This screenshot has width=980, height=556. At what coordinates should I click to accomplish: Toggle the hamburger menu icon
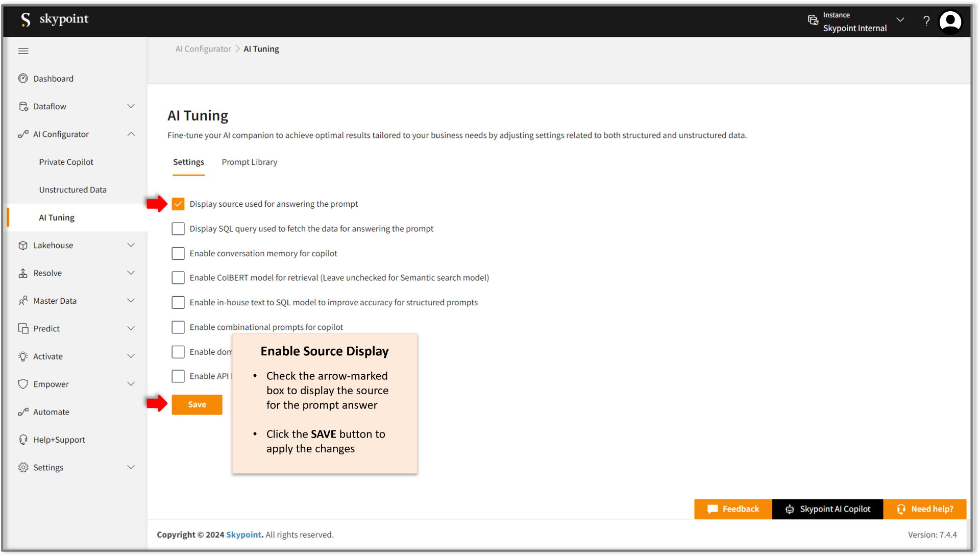pyautogui.click(x=23, y=51)
